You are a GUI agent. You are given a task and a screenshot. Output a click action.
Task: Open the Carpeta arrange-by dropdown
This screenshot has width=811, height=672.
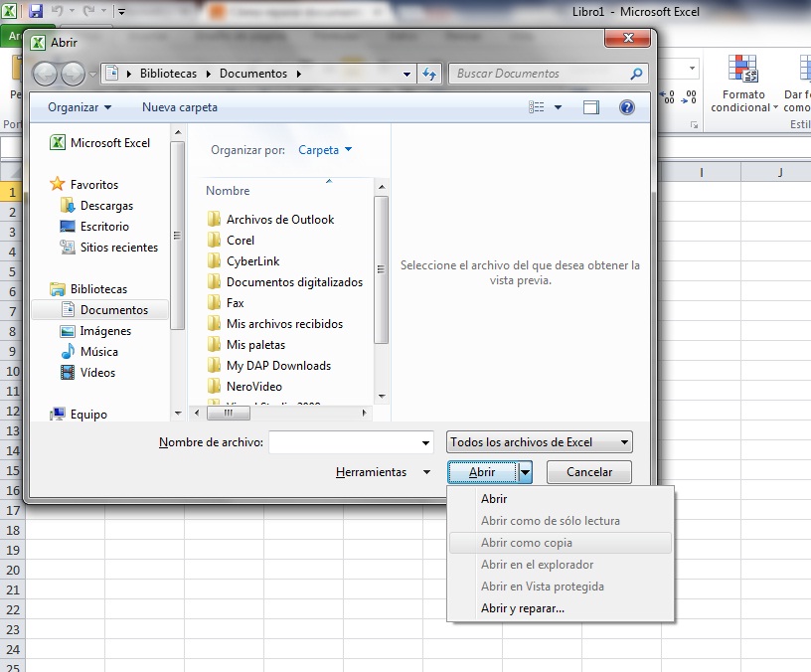click(x=325, y=150)
